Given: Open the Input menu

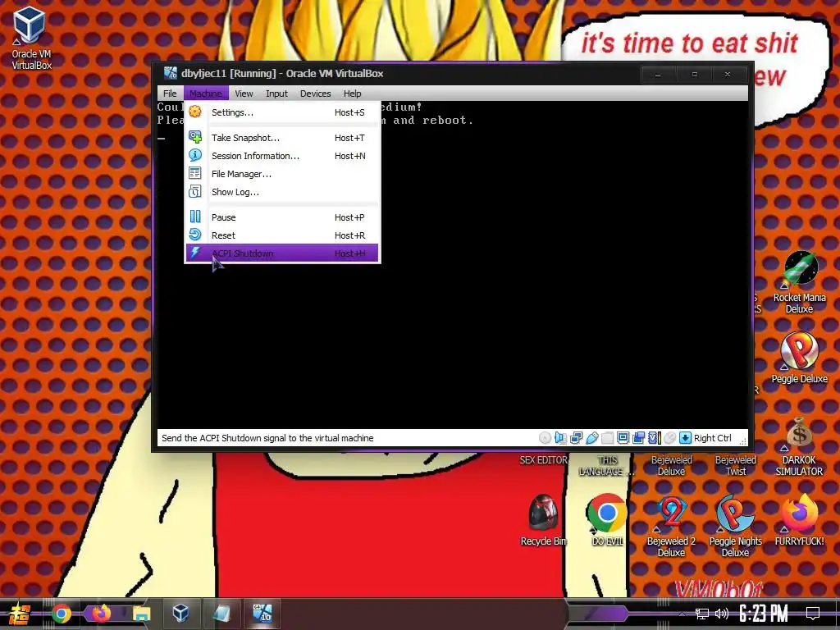Looking at the screenshot, I should (276, 94).
